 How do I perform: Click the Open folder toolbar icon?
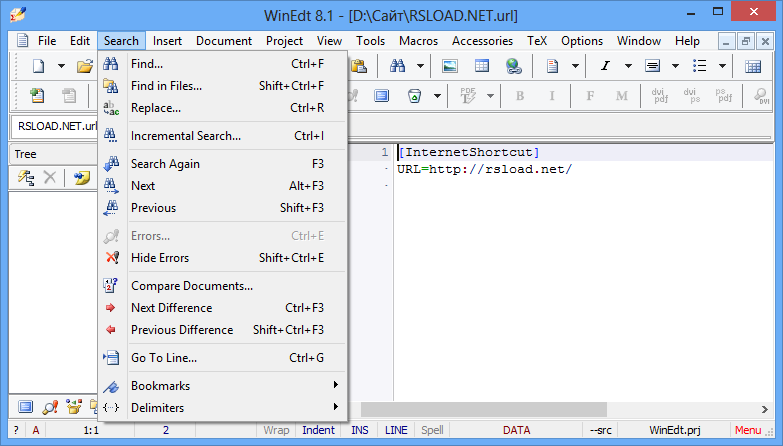click(85, 65)
